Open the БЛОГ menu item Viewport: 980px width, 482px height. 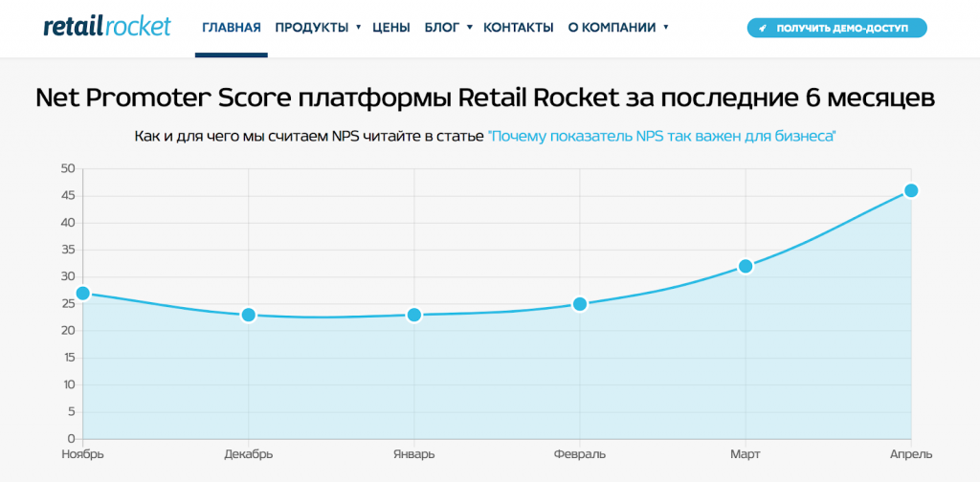(442, 28)
